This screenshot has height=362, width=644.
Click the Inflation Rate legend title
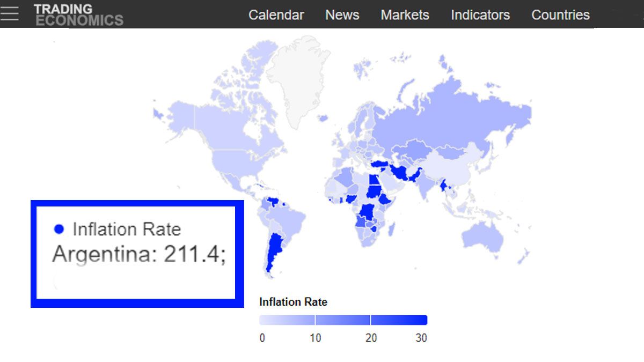point(293,302)
